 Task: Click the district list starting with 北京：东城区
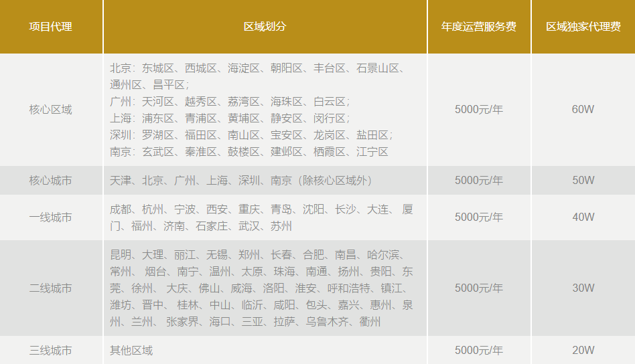[x=258, y=110]
